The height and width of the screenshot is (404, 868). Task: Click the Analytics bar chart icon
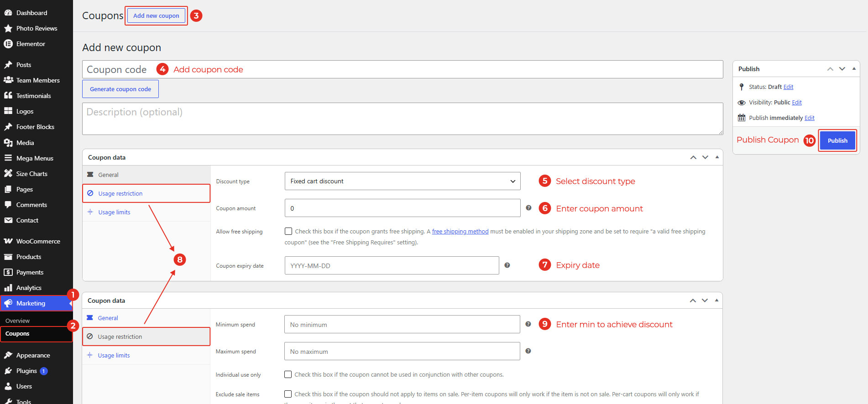[8, 288]
